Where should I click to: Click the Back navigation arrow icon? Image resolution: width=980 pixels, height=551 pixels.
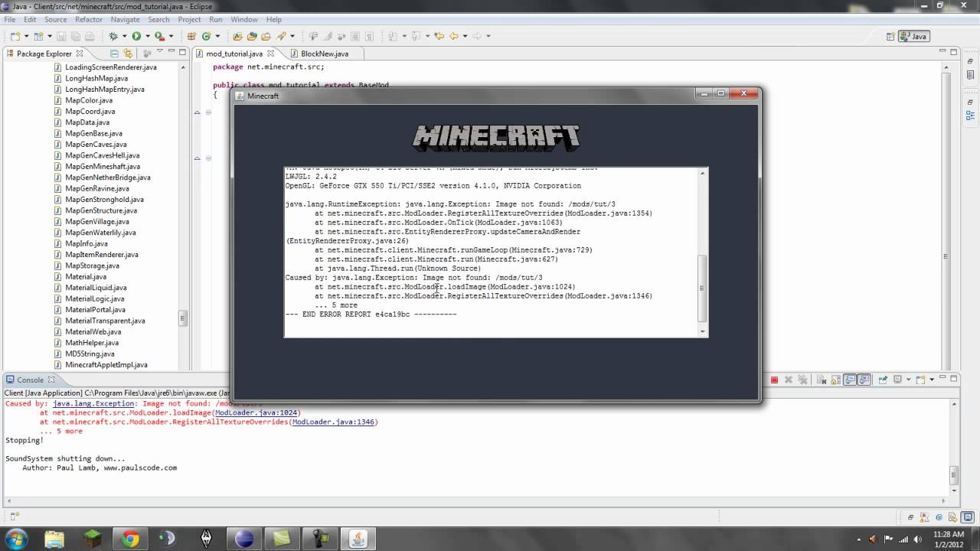[x=453, y=36]
